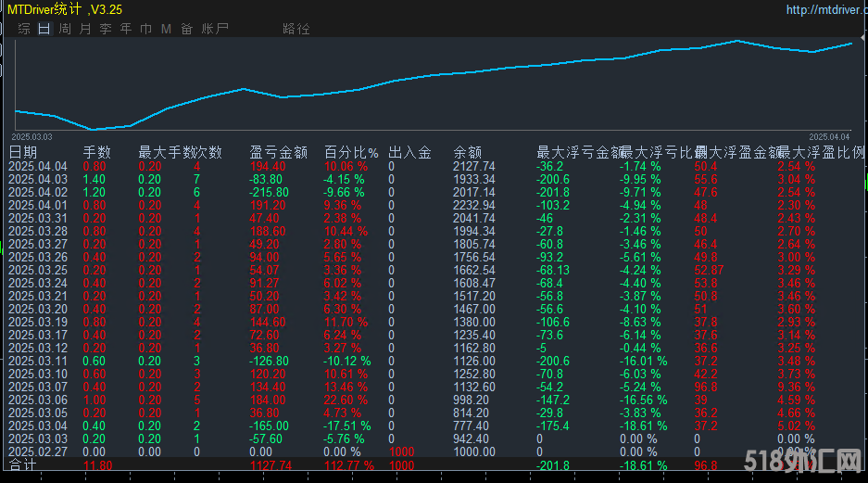Screen dimensions: 868x483
Task: Click the 194.40 profit value
Action: point(268,166)
